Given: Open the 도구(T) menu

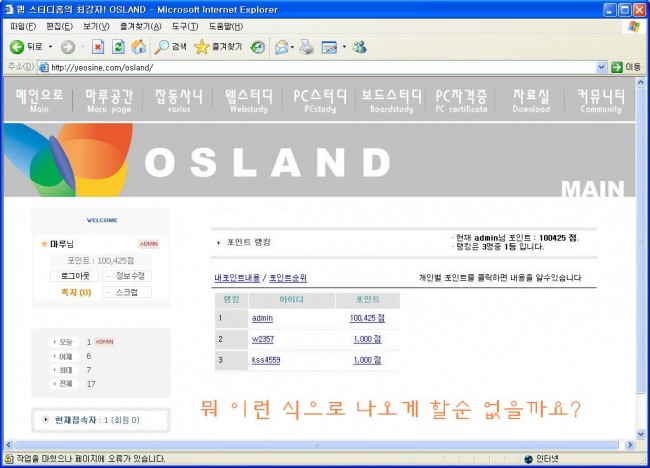Looking at the screenshot, I should point(185,26).
